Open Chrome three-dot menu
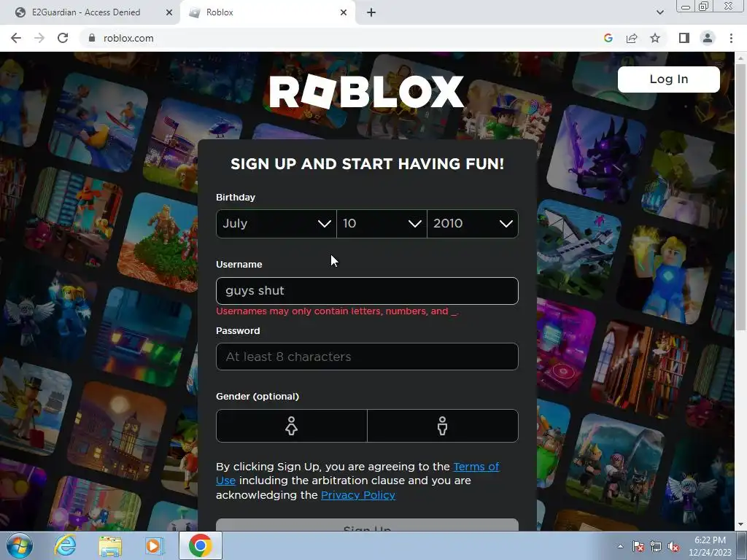 (x=731, y=38)
